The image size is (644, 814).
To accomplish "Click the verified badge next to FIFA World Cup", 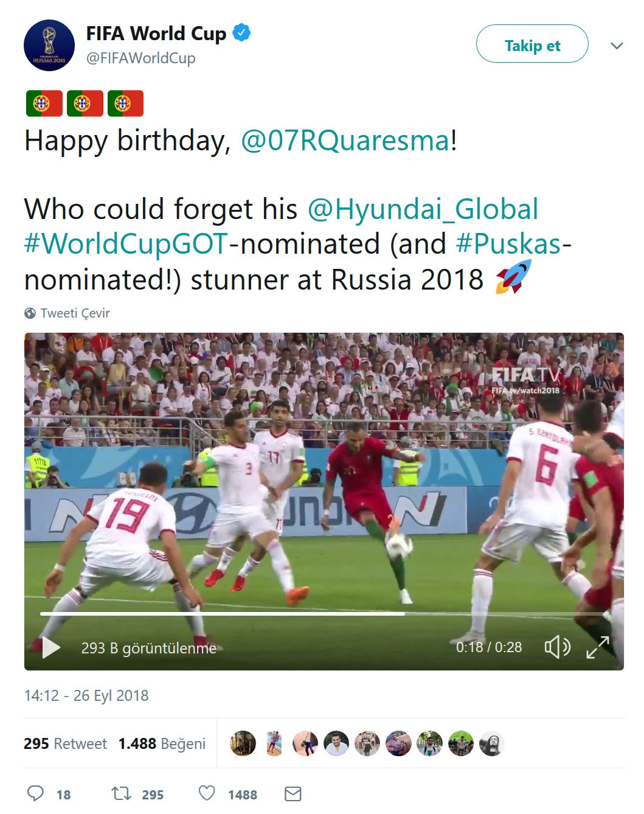I will pos(241,32).
